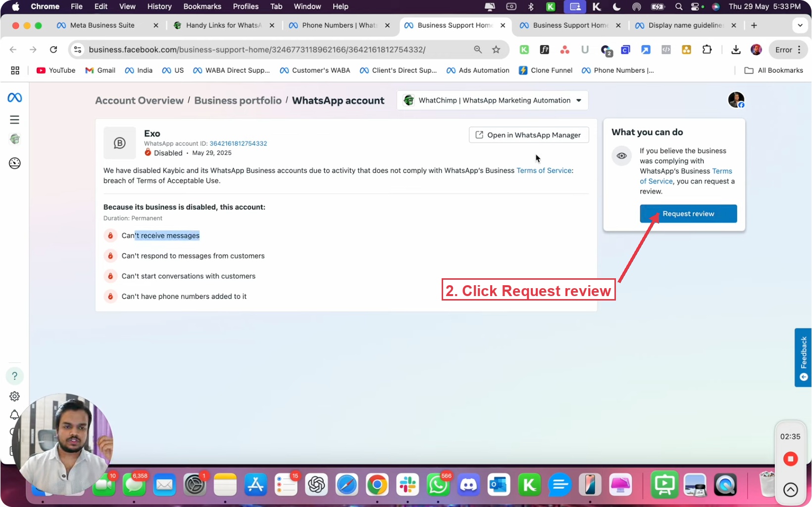
Task: Click the zoom magnifier in the address bar
Action: coord(478,50)
